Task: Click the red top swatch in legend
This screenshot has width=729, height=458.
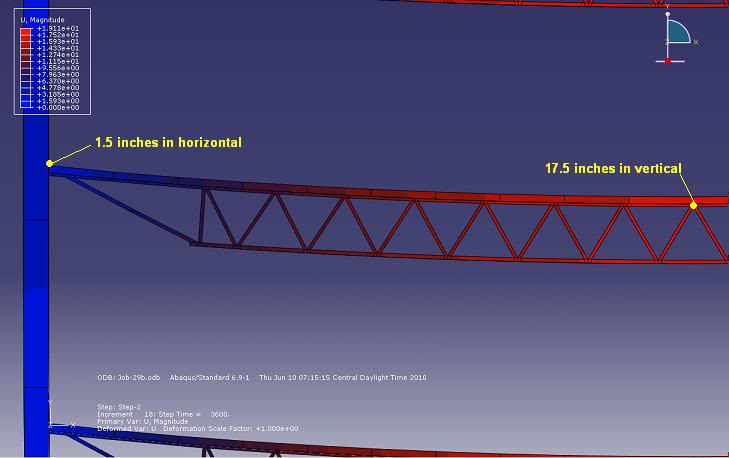Action: coord(26,31)
